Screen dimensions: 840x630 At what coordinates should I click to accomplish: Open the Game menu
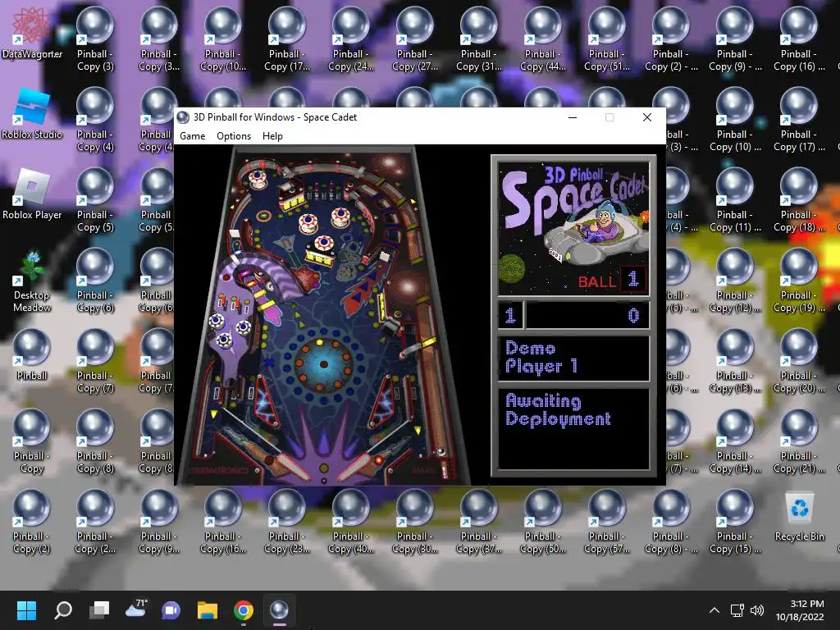point(192,136)
